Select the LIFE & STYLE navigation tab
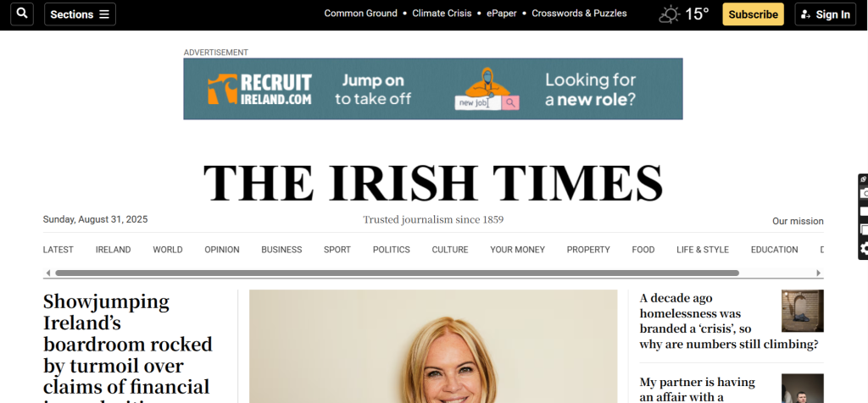Image resolution: width=868 pixels, height=403 pixels. point(703,250)
